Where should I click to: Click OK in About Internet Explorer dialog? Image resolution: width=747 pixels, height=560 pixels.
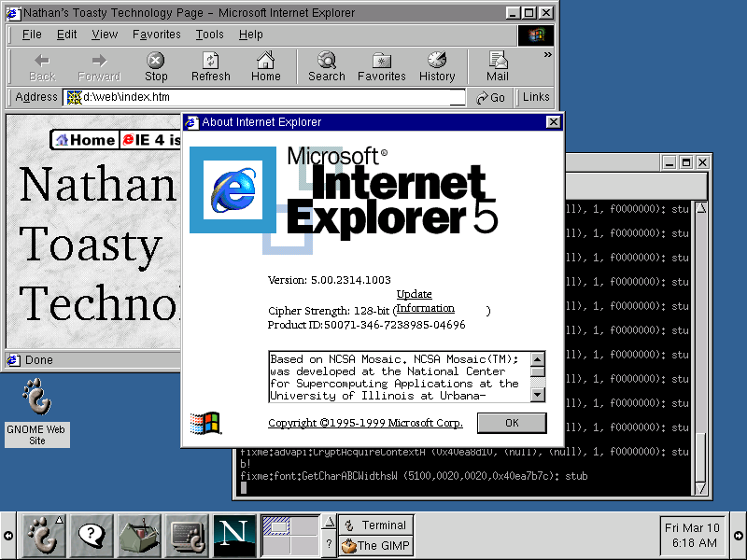512,423
